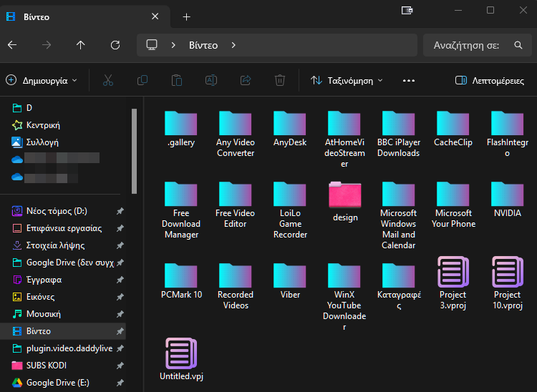Select the Recorded Videos folder

(236, 286)
